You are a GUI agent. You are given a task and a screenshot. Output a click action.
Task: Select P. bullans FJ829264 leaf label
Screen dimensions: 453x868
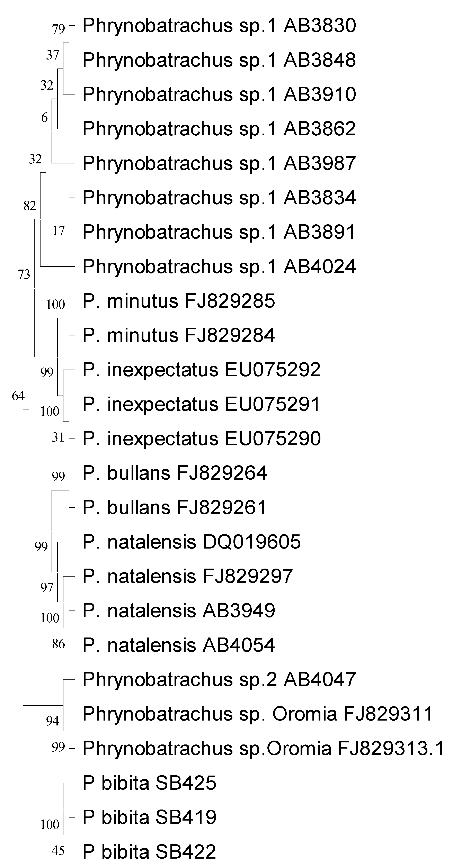(x=175, y=473)
